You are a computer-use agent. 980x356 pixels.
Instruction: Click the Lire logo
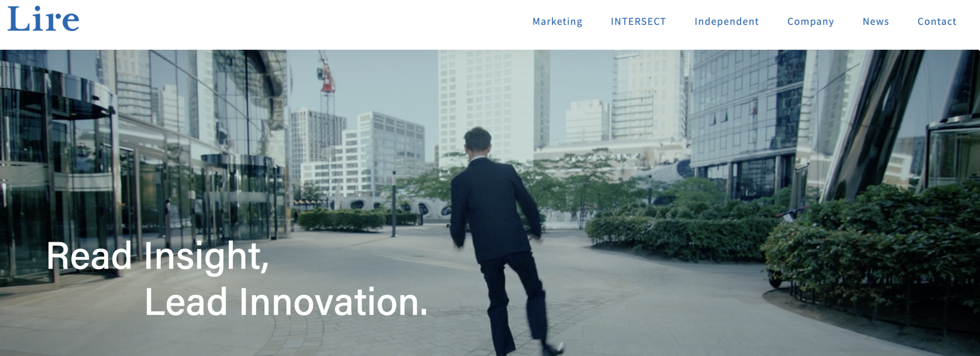coord(43,19)
